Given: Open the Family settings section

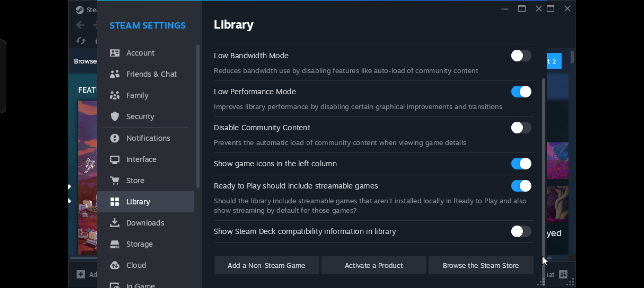Looking at the screenshot, I should click(x=137, y=95).
